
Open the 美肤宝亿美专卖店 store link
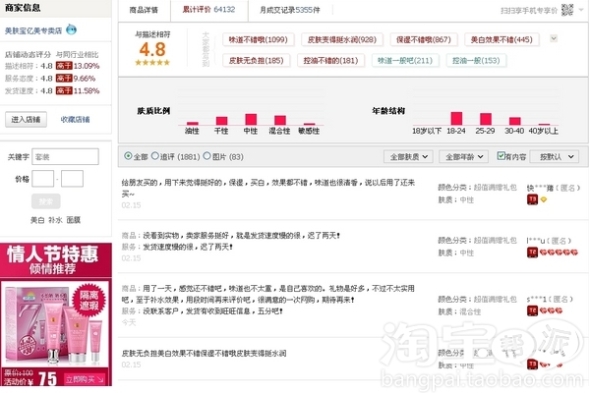click(x=33, y=30)
